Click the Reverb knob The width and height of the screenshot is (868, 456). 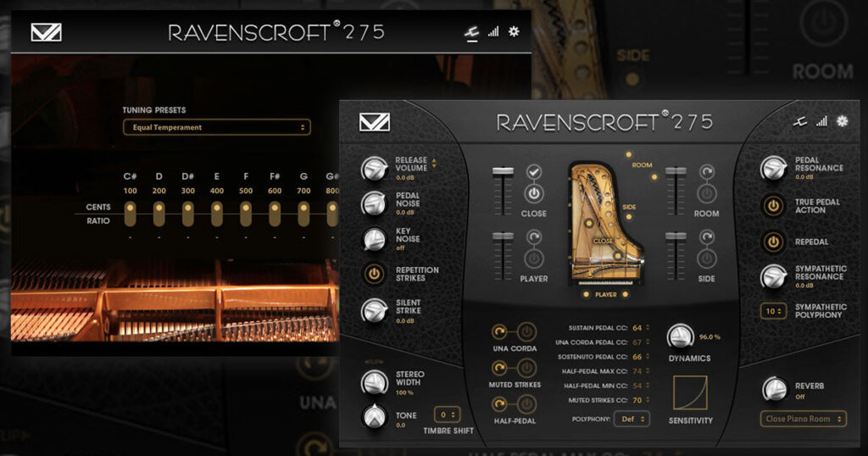[x=774, y=390]
